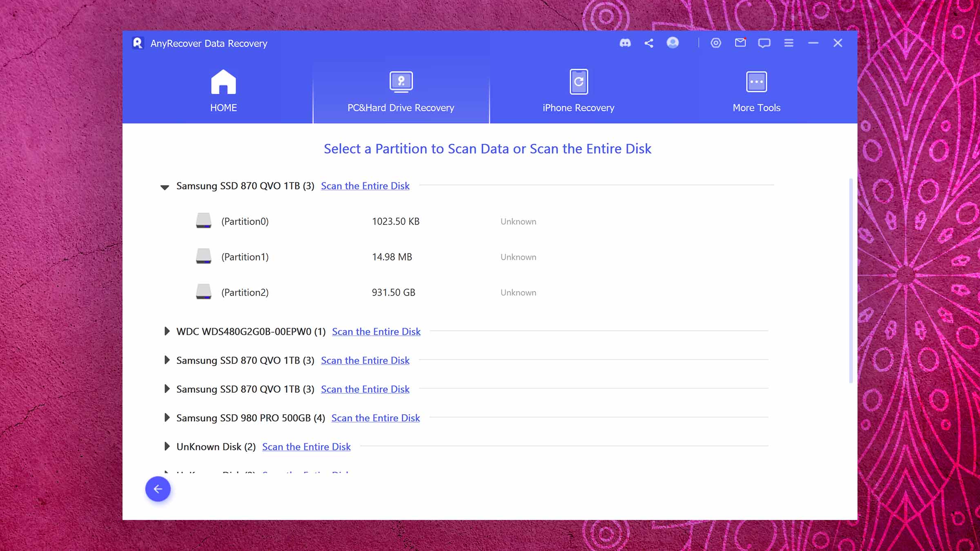Scan entire WDC WDS480G2G0B disk link

376,331
